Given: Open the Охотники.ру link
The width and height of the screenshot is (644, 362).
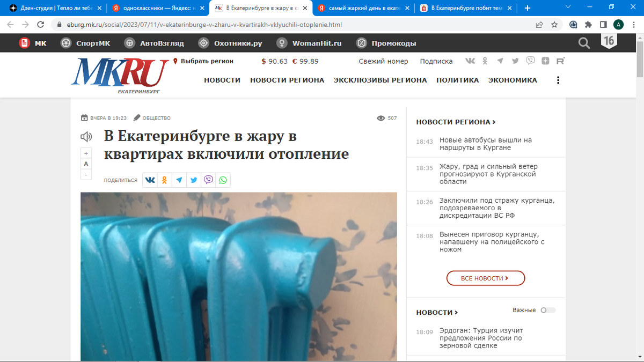Looking at the screenshot, I should pos(230,43).
